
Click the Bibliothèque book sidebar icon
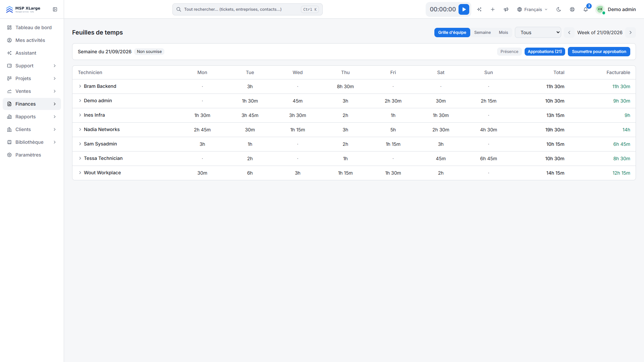coord(9,142)
